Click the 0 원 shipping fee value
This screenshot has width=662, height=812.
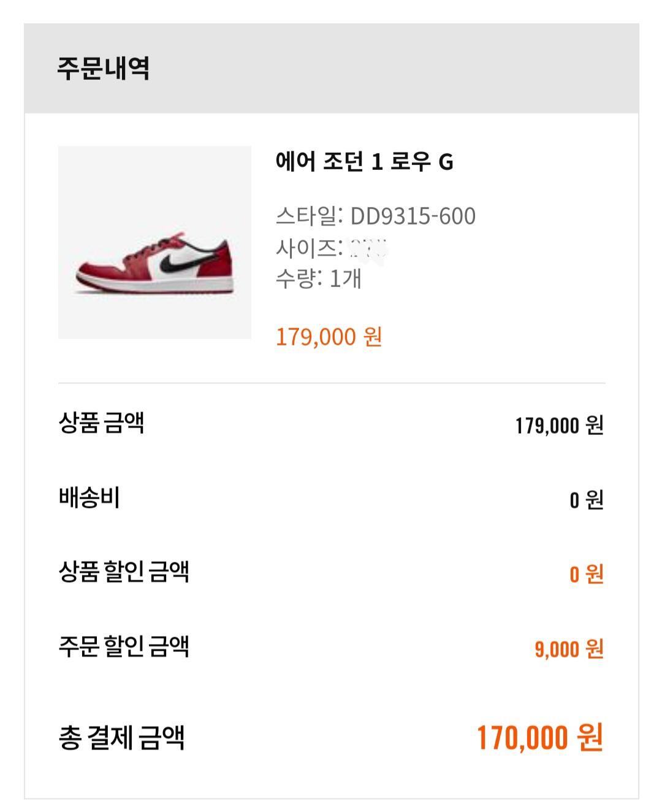click(587, 500)
